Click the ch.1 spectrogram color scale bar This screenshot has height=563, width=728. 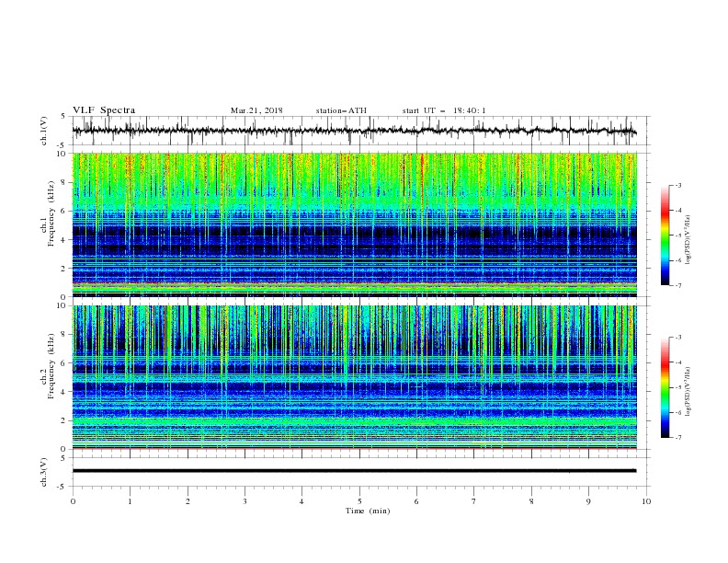(665, 236)
